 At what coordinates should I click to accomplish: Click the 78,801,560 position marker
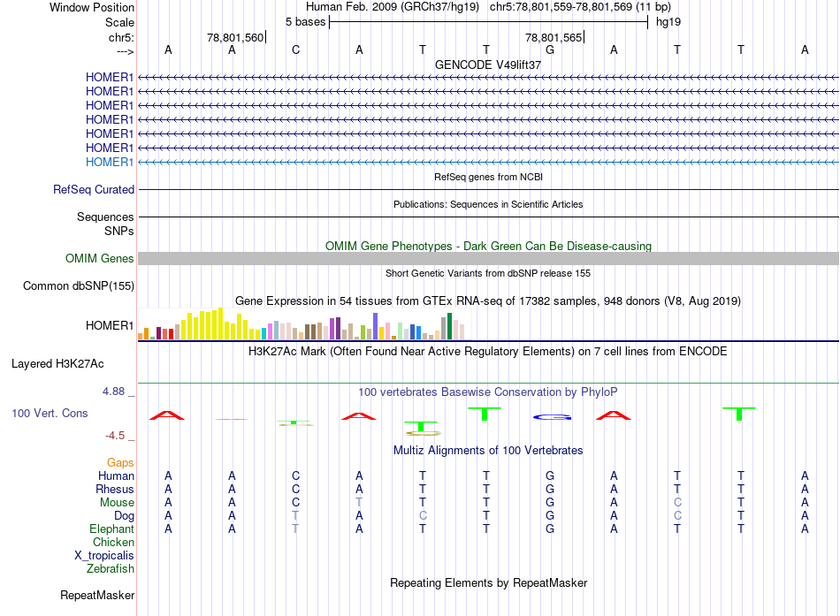coord(236,37)
